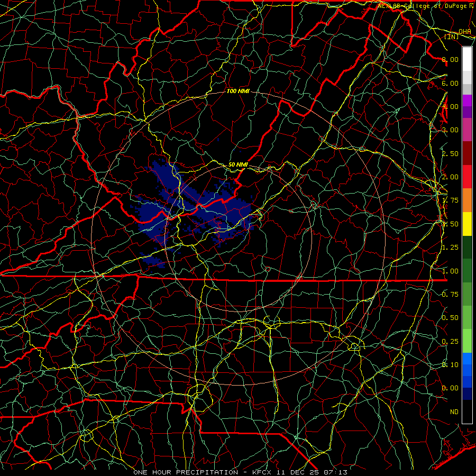
Task: Click the 50 NMI range ring label
Action: (x=238, y=164)
